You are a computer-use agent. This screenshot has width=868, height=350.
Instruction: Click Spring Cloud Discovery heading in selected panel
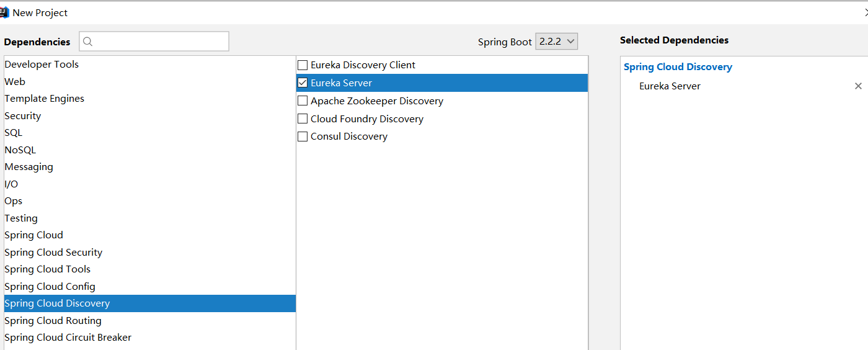pos(678,67)
